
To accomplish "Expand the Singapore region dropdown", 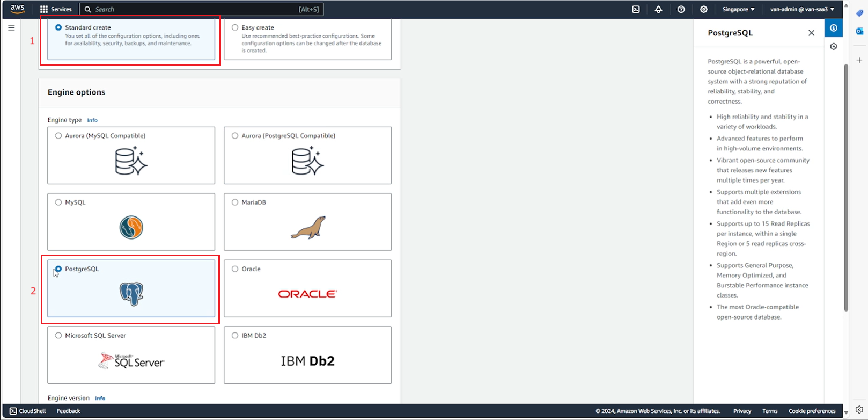I will (738, 9).
